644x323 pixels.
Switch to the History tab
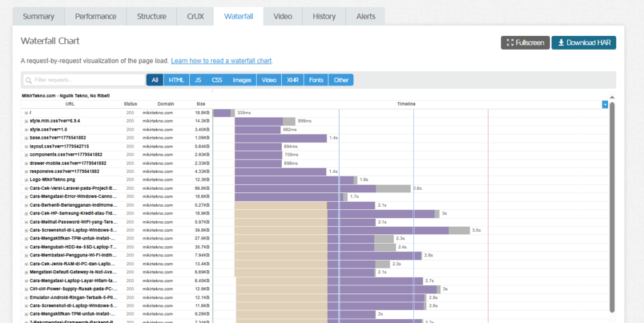click(x=324, y=16)
